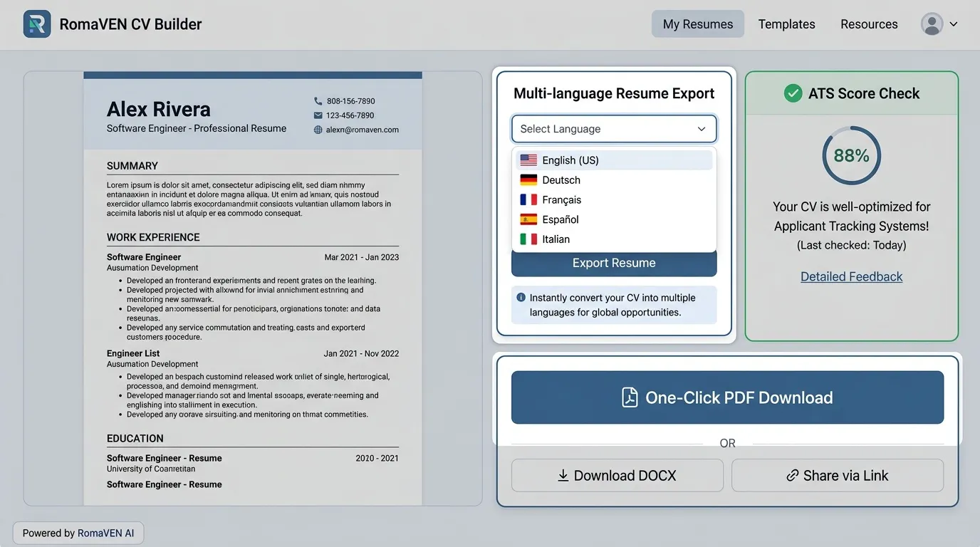The width and height of the screenshot is (980, 547).
Task: Pick Italian from language list
Action: [614, 239]
